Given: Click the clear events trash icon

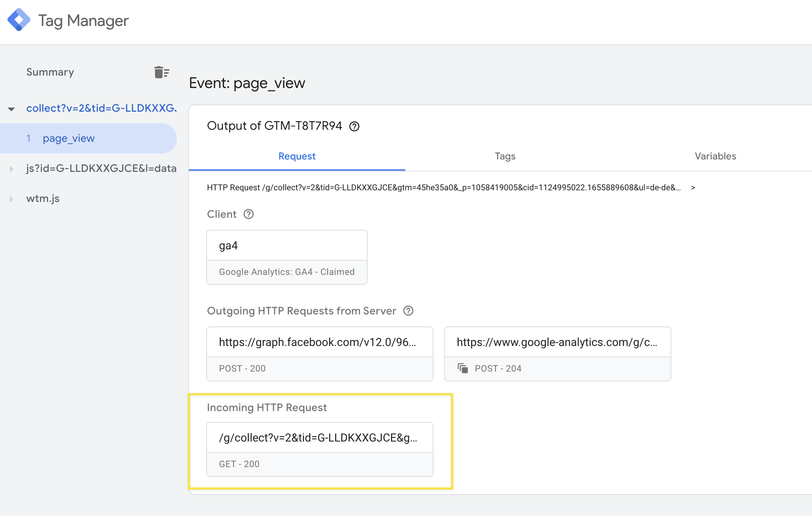Looking at the screenshot, I should tap(162, 72).
